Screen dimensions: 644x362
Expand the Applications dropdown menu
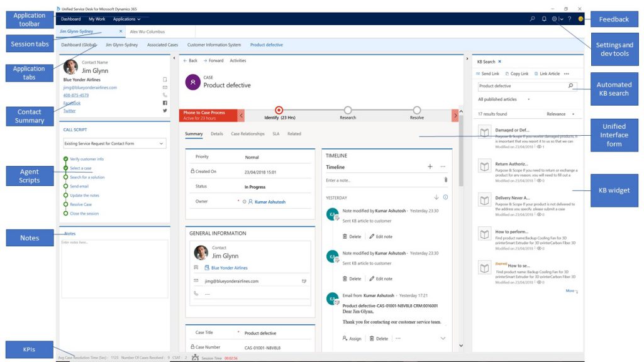tap(126, 19)
